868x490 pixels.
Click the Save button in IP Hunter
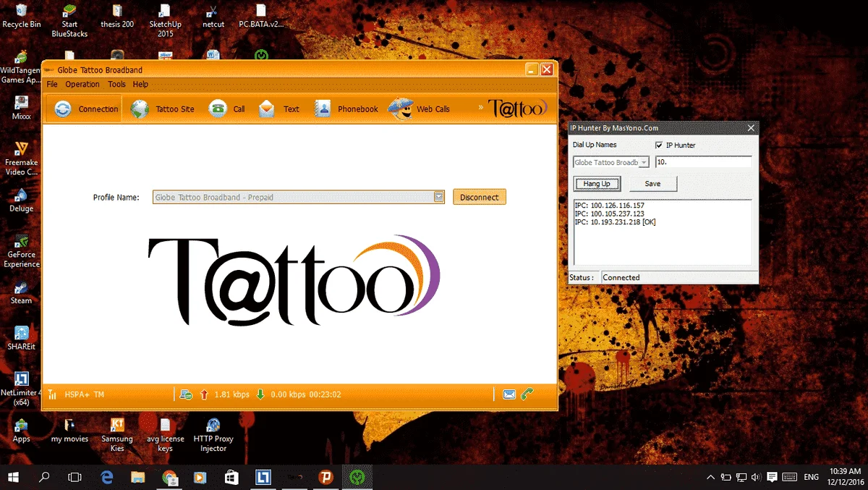652,184
